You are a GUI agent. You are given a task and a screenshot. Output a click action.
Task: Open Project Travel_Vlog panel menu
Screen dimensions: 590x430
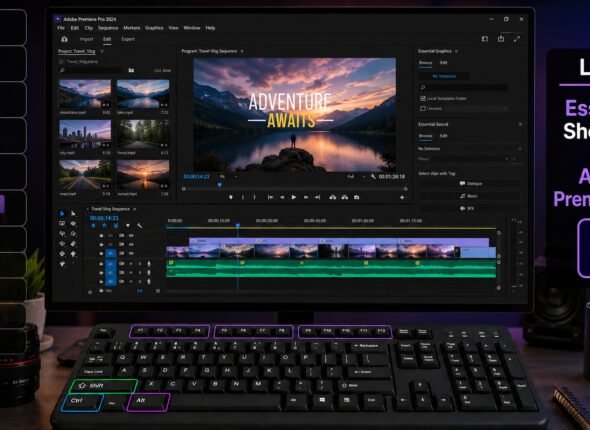point(102,51)
